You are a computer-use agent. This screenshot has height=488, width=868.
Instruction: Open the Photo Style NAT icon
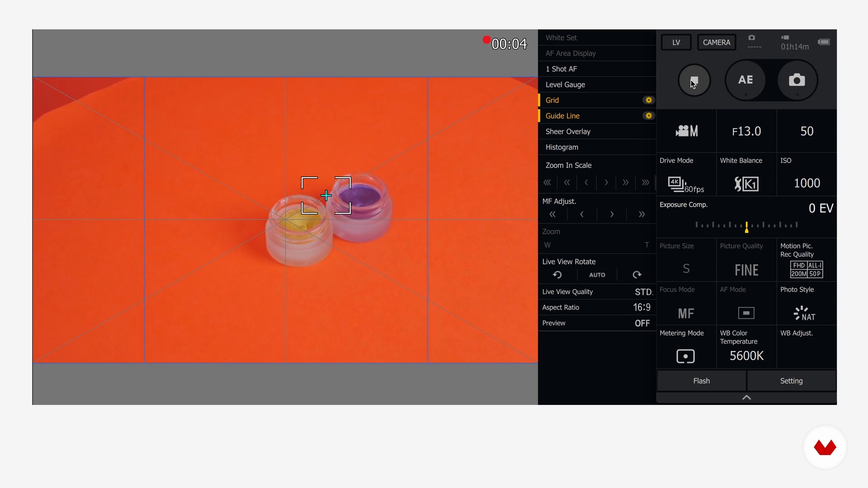pos(805,313)
